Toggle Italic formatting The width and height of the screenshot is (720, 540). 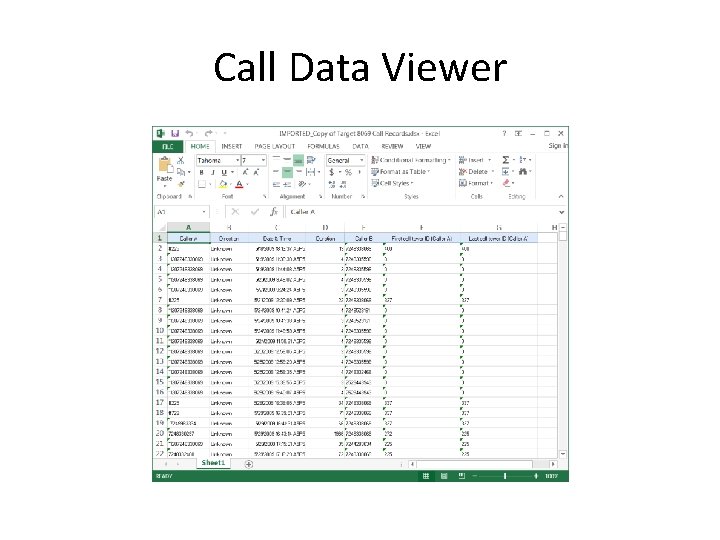click(213, 172)
